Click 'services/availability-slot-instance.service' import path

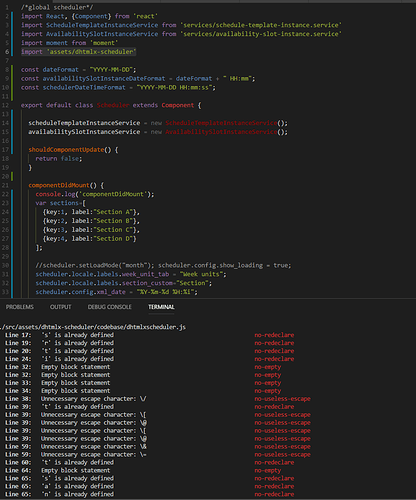(261, 34)
